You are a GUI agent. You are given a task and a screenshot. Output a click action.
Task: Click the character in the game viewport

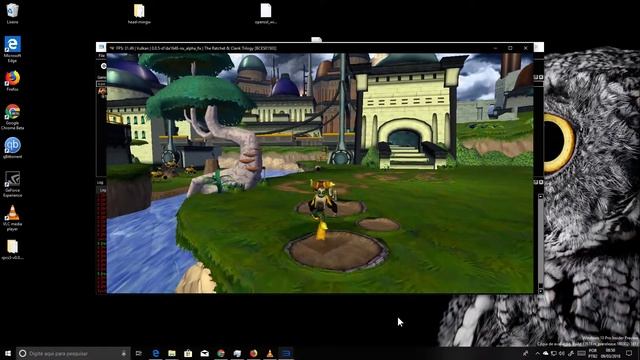[322, 200]
